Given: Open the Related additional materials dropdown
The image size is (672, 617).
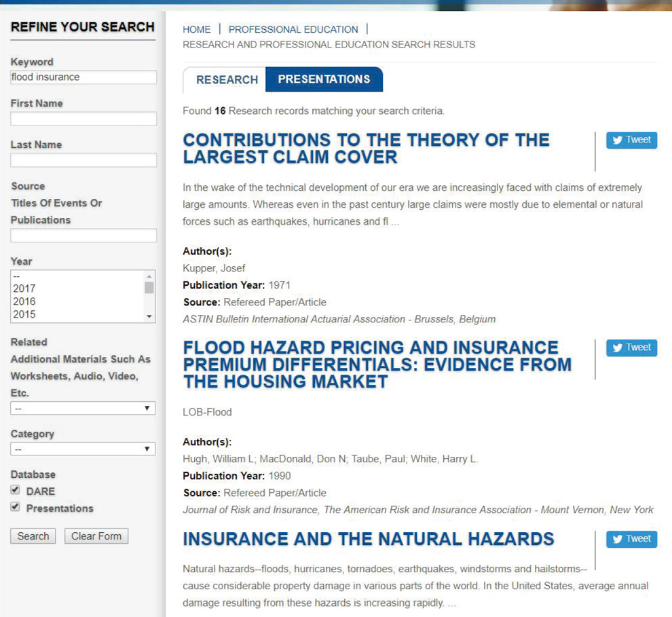Looking at the screenshot, I should (x=83, y=408).
